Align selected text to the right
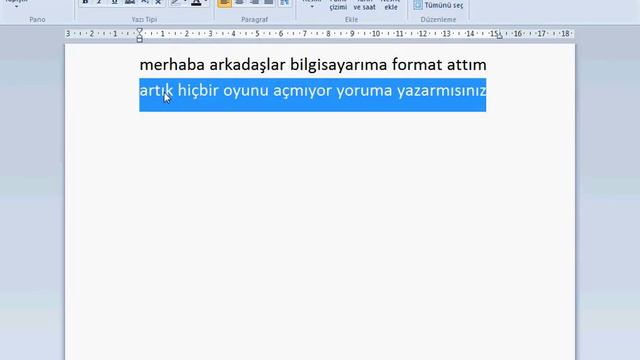The height and width of the screenshot is (360, 640). (x=254, y=2)
